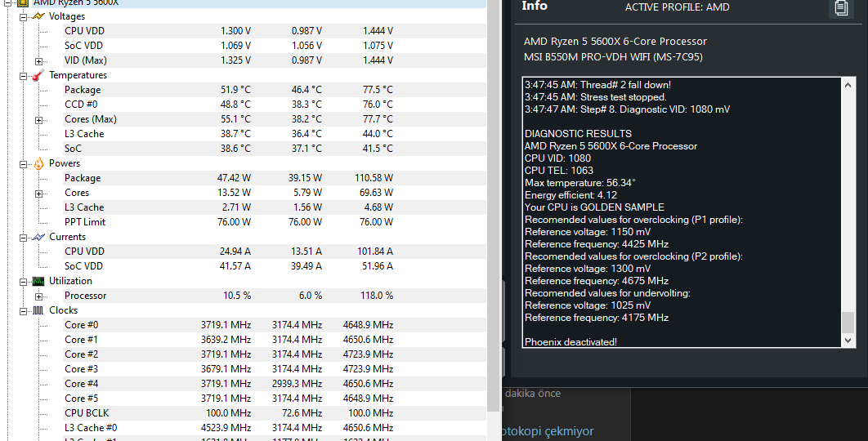Select the Core #0 clock row
Viewport: 868px width, 441px height.
(274, 325)
